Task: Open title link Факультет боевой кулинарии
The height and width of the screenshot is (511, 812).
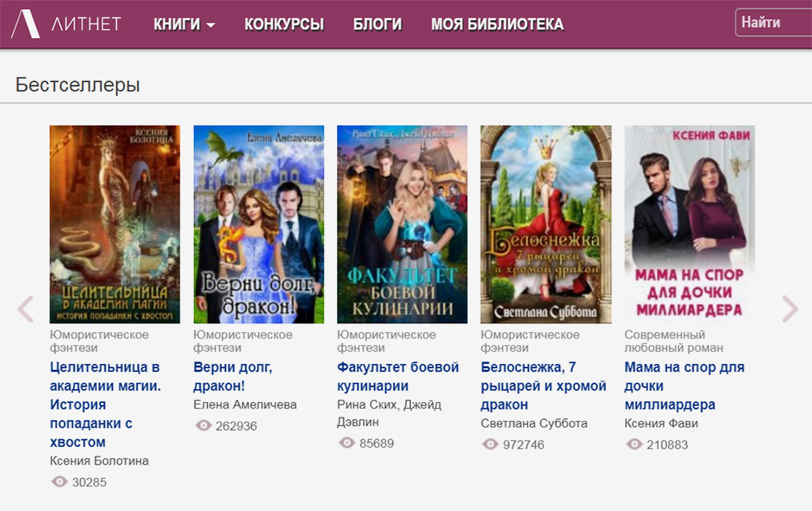Action: (x=398, y=376)
